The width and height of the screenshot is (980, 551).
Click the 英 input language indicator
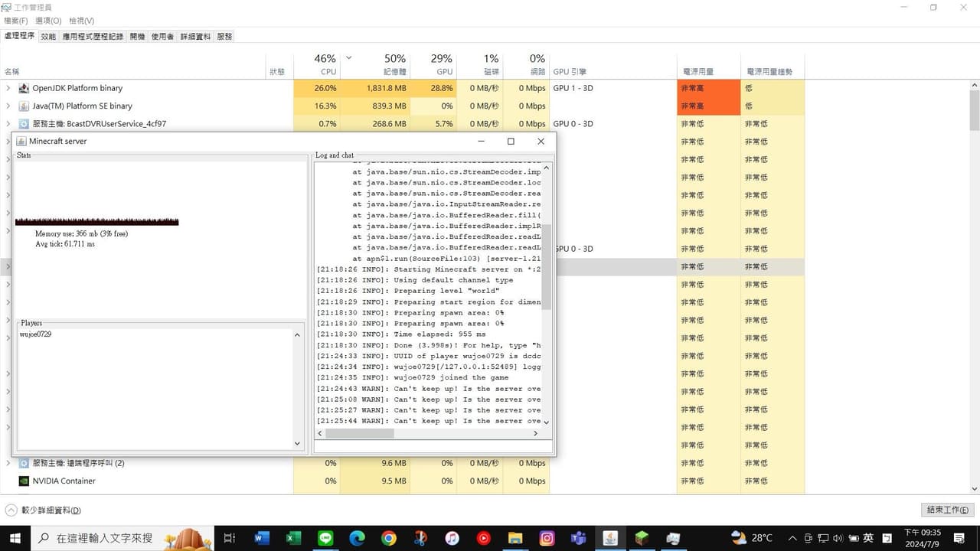868,538
